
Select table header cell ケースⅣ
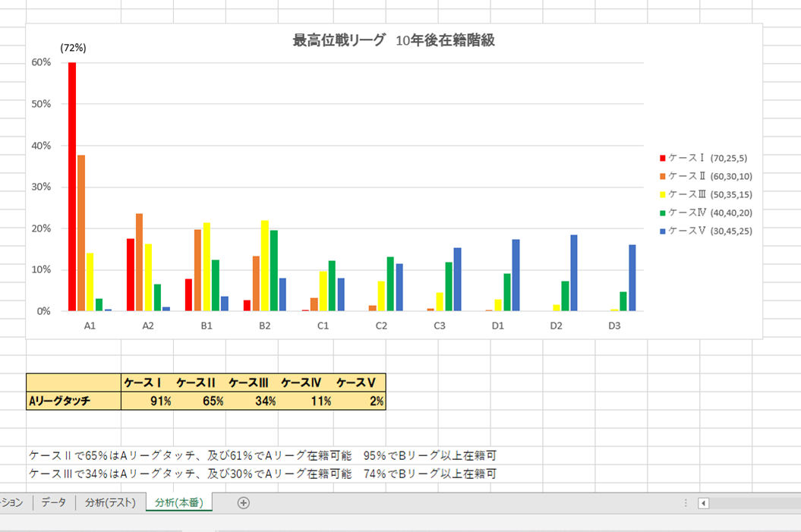306,382
